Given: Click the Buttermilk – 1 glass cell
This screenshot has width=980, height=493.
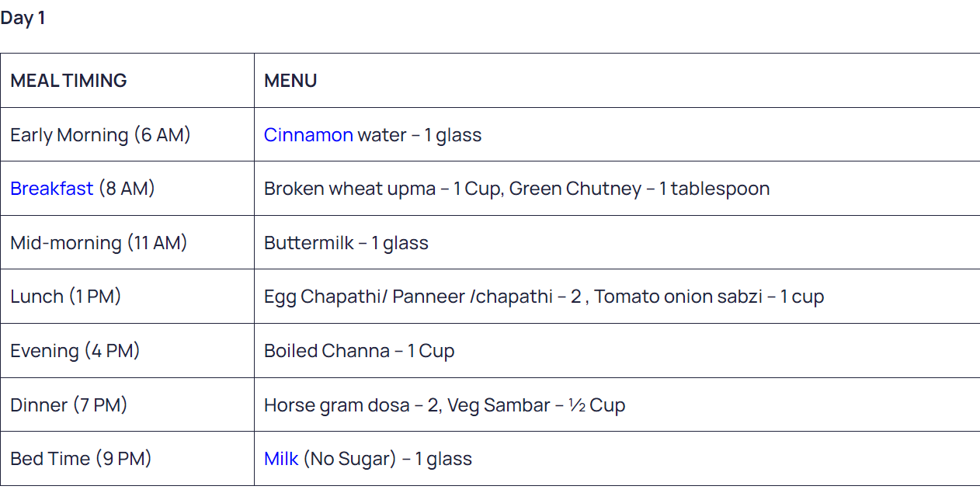Looking at the screenshot, I should [617, 242].
